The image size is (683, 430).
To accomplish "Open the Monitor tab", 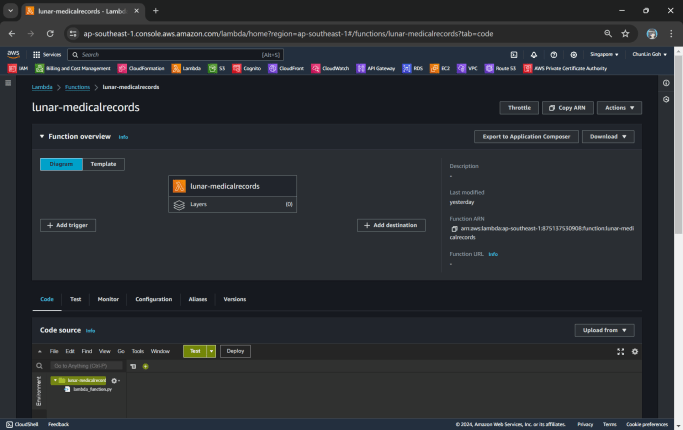I will [108, 299].
